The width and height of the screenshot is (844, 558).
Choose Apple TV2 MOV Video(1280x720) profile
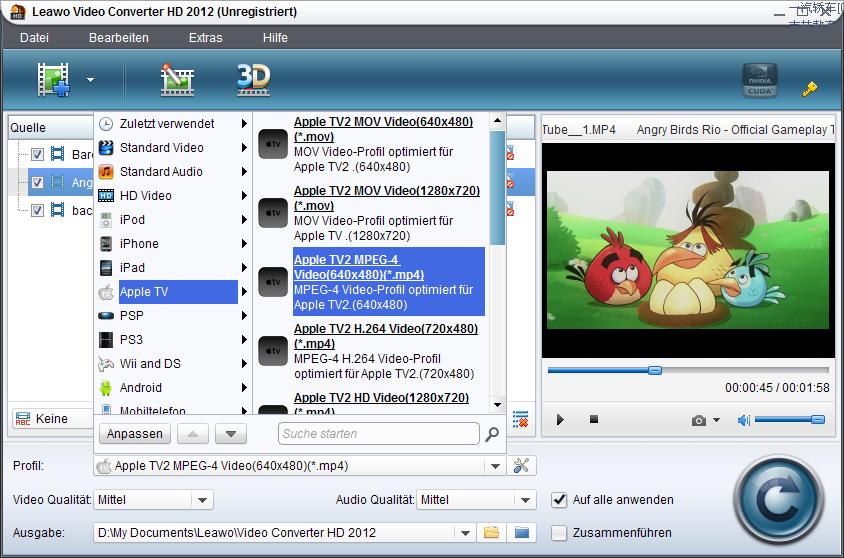(x=371, y=213)
